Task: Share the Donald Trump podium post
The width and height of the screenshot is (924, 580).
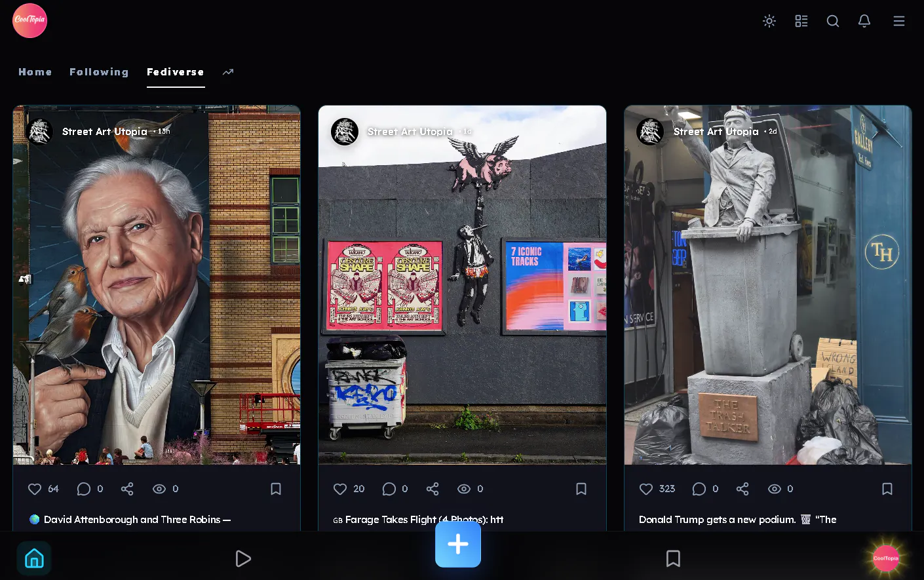Action: pyautogui.click(x=742, y=489)
